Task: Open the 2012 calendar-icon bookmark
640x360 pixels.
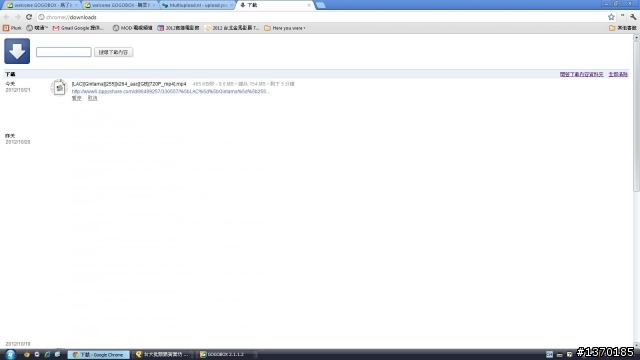Action: pos(178,28)
